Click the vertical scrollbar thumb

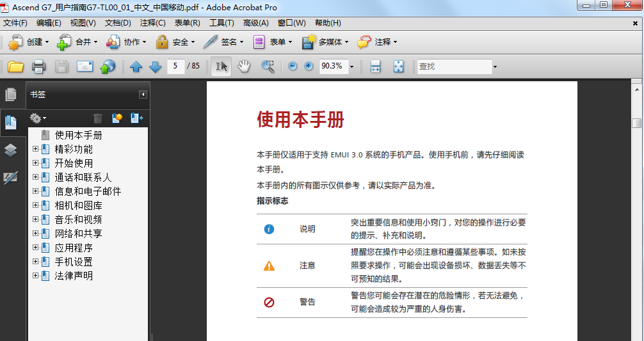click(x=637, y=123)
